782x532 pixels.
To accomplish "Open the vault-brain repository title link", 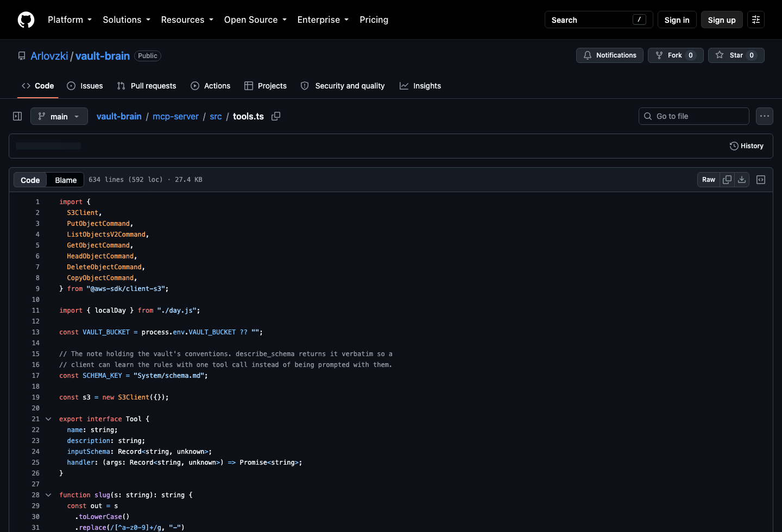I will pyautogui.click(x=103, y=56).
